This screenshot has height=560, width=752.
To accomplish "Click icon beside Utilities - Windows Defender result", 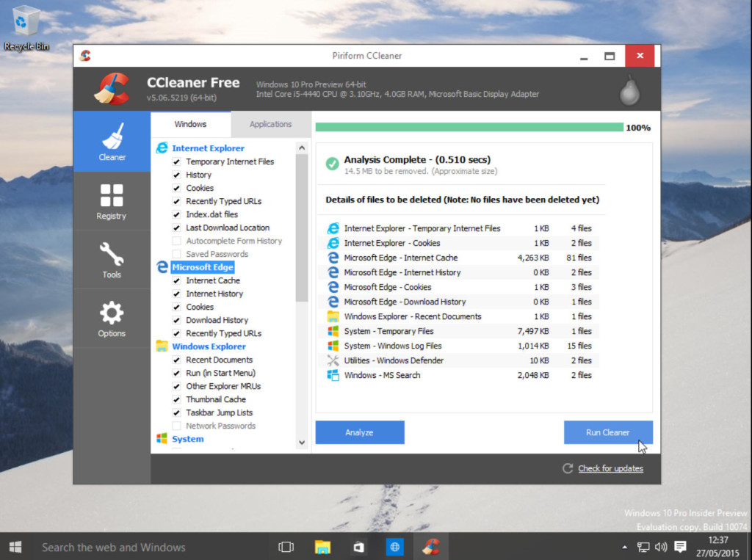I will tap(333, 360).
